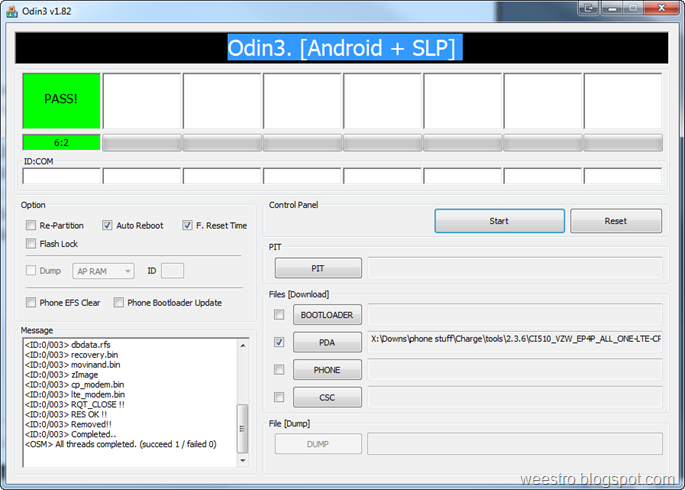Image resolution: width=685 pixels, height=490 pixels.
Task: Click the BOOTLOADER file path field
Action: [x=515, y=314]
